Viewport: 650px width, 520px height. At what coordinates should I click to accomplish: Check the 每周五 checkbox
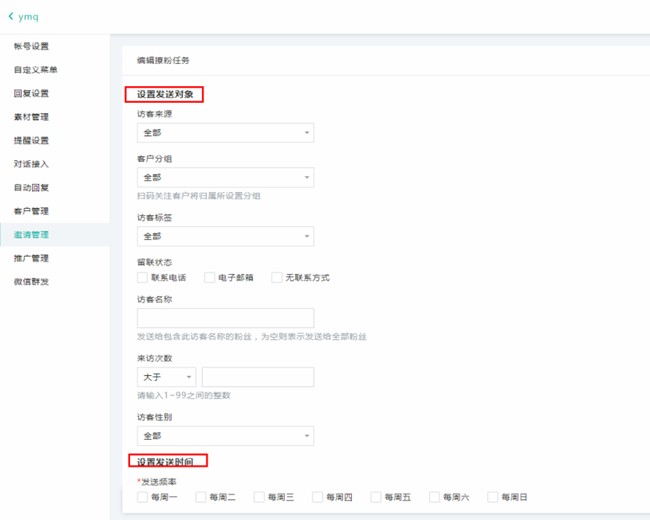pyautogui.click(x=376, y=497)
